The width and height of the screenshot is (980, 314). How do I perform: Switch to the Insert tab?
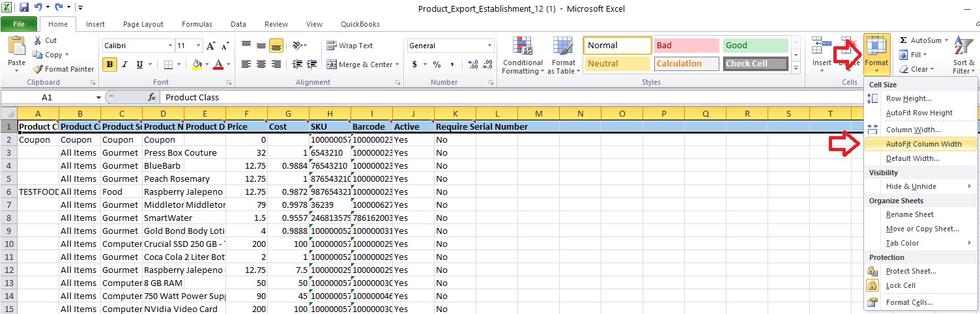[x=95, y=24]
